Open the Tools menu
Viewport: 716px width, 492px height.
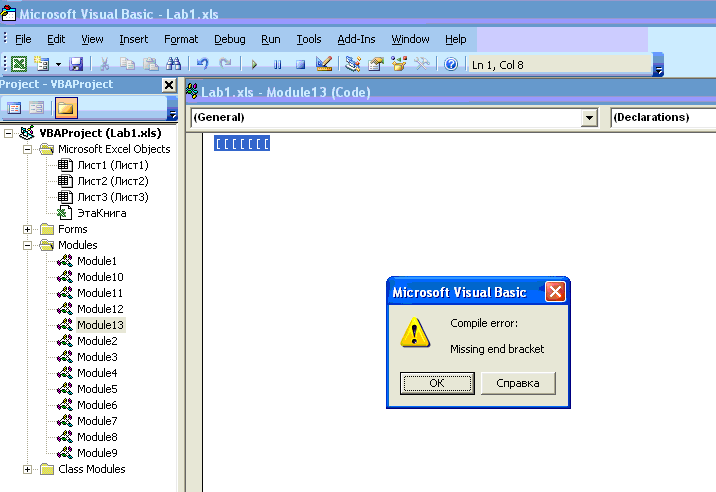(309, 39)
